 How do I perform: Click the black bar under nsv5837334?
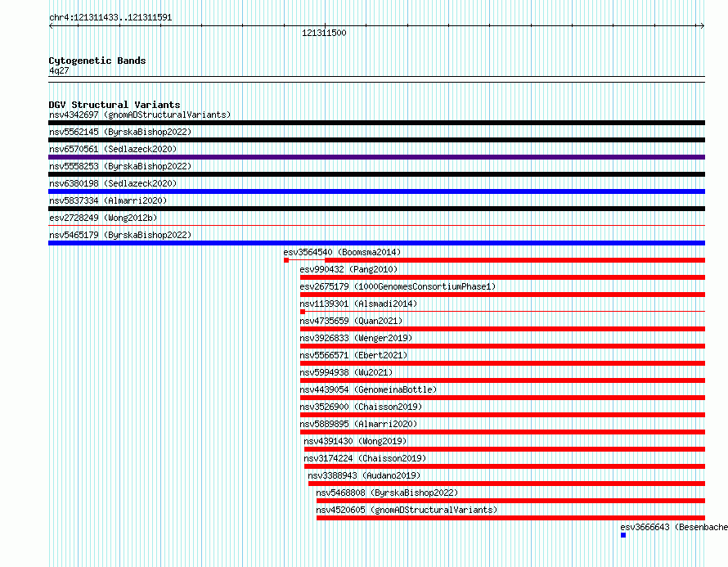point(376,209)
